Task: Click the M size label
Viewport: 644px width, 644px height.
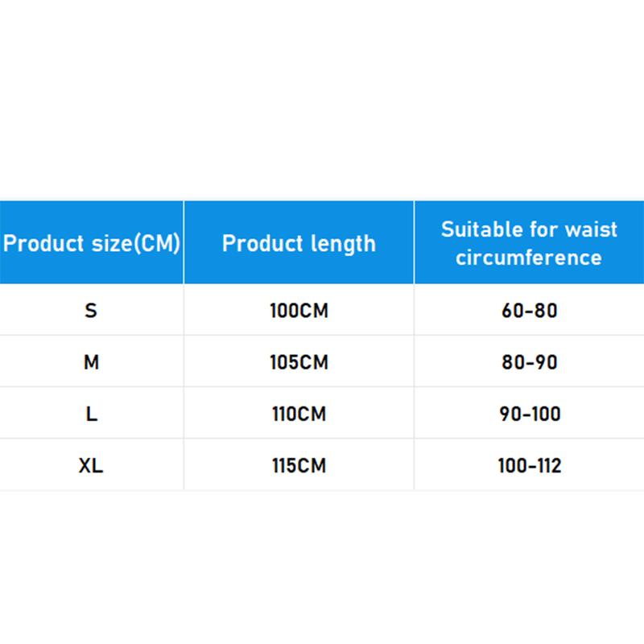Action: click(x=91, y=362)
